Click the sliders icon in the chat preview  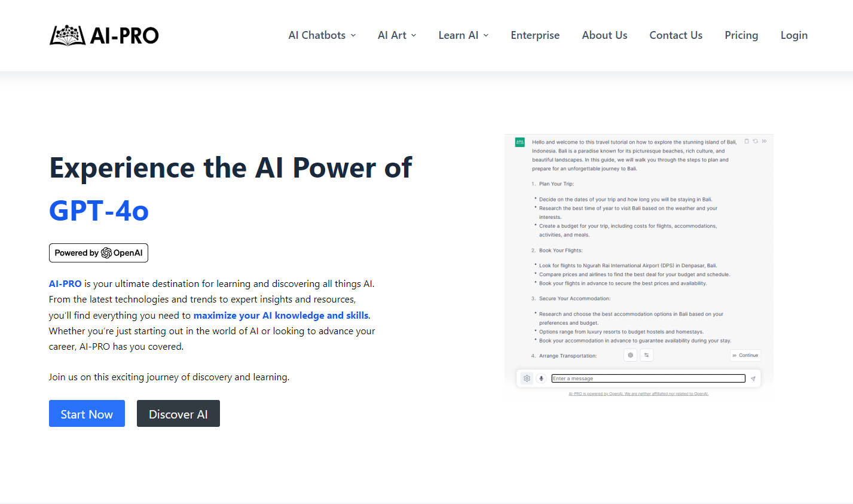pos(646,355)
